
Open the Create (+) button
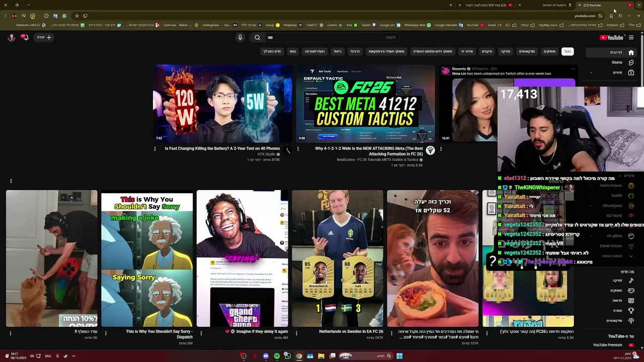coord(44,37)
